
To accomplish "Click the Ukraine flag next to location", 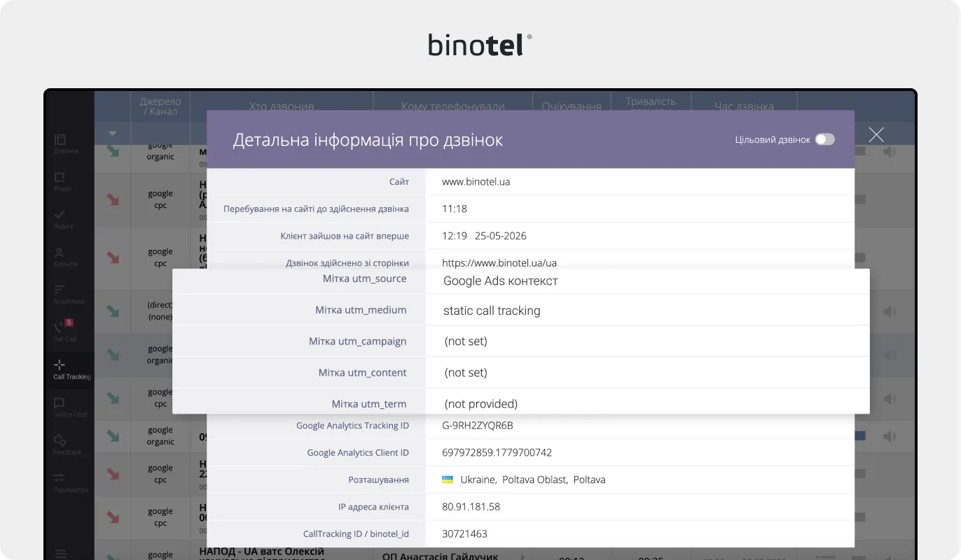I will [447, 479].
